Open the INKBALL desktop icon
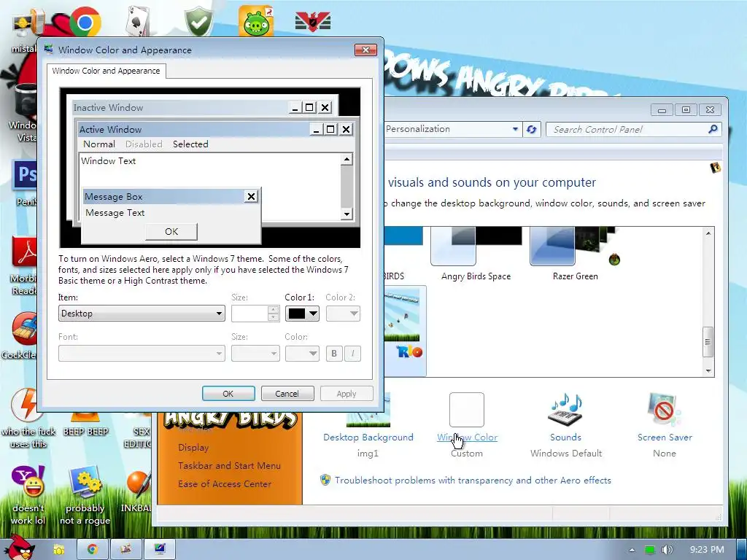 [x=139, y=483]
